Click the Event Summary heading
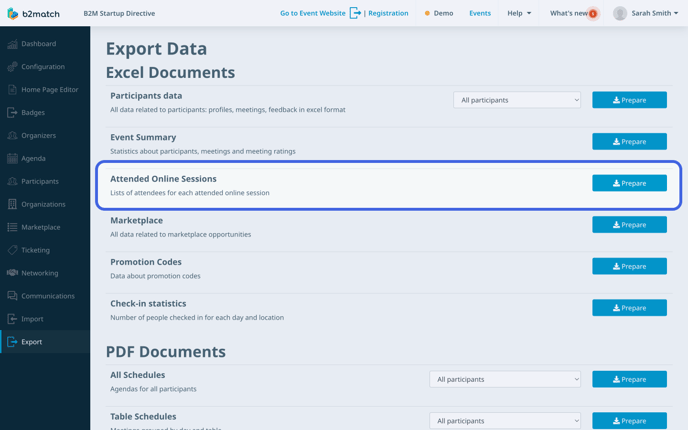Screen dimensions: 688x430 (143, 137)
